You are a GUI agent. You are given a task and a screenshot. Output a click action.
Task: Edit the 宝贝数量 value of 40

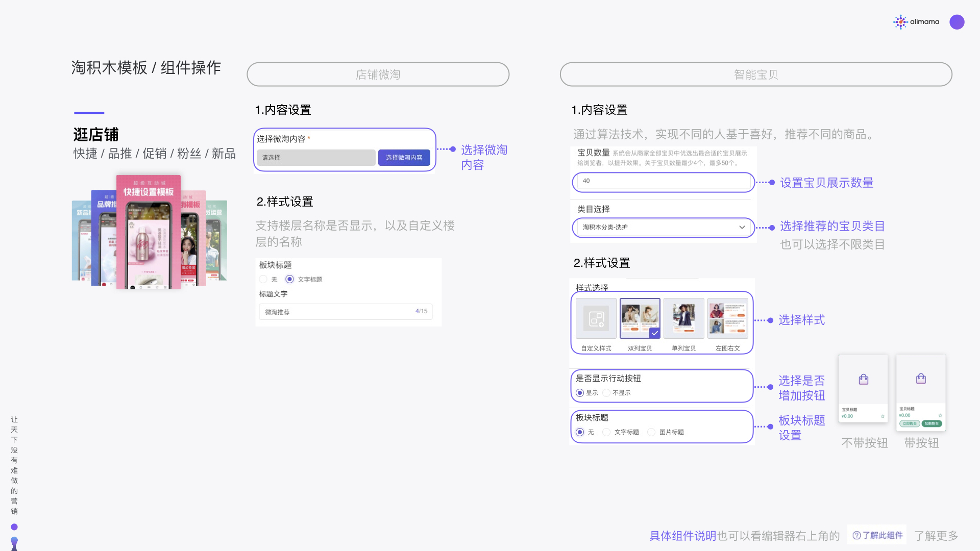pyautogui.click(x=663, y=182)
